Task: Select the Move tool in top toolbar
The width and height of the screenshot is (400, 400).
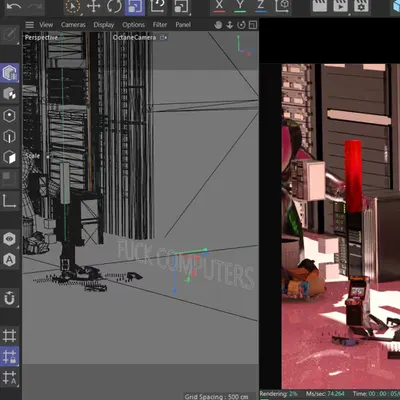Action: (x=94, y=6)
